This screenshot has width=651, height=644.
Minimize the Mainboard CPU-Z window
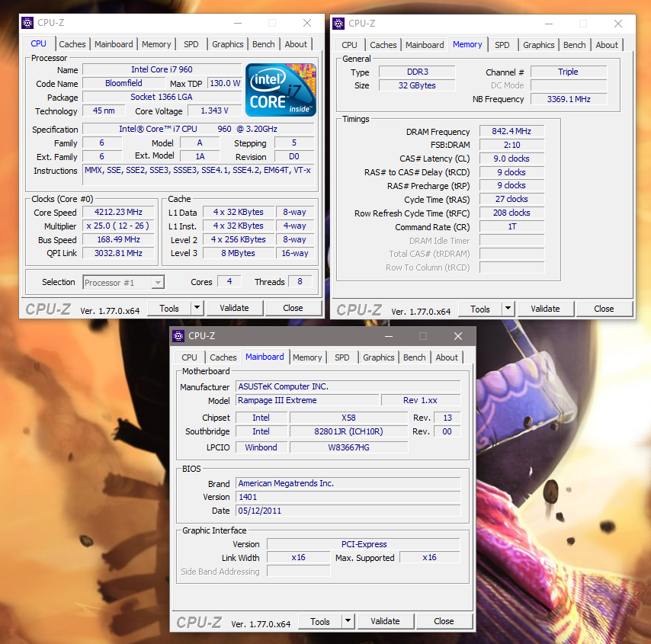click(x=389, y=336)
